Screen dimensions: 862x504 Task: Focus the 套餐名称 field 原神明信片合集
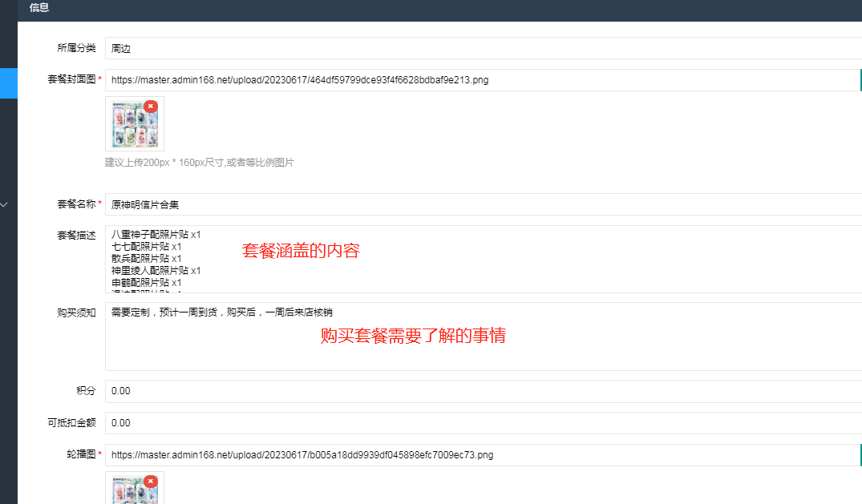tap(484, 204)
